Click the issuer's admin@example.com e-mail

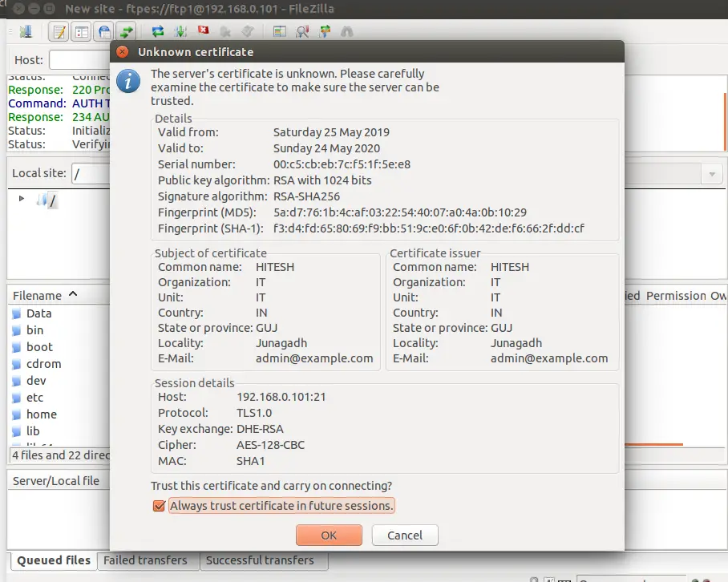(549, 358)
